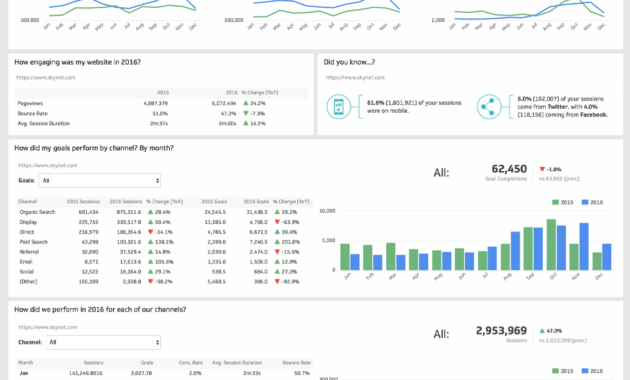This screenshot has width=630, height=380.
Task: Click the Email channel row label
Action: pyautogui.click(x=26, y=262)
